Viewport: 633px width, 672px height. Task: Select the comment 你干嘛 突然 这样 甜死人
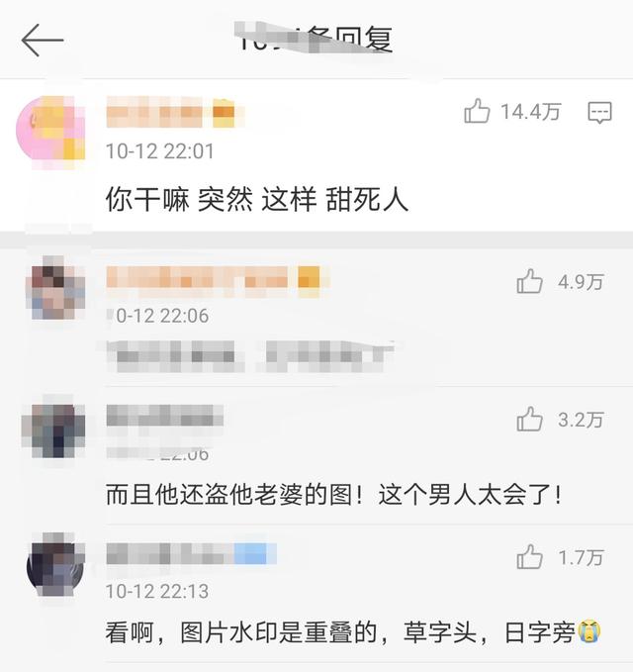[257, 199]
